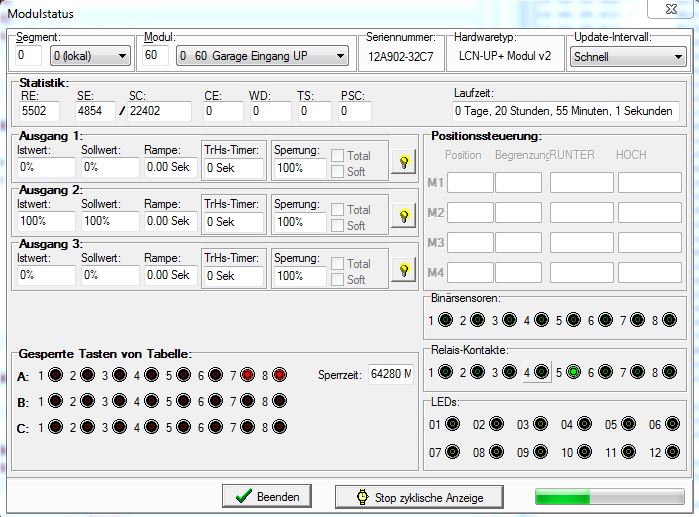The image size is (699, 517).
Task: Click the light bulb icon for Ausgang 1
Action: [x=404, y=162]
